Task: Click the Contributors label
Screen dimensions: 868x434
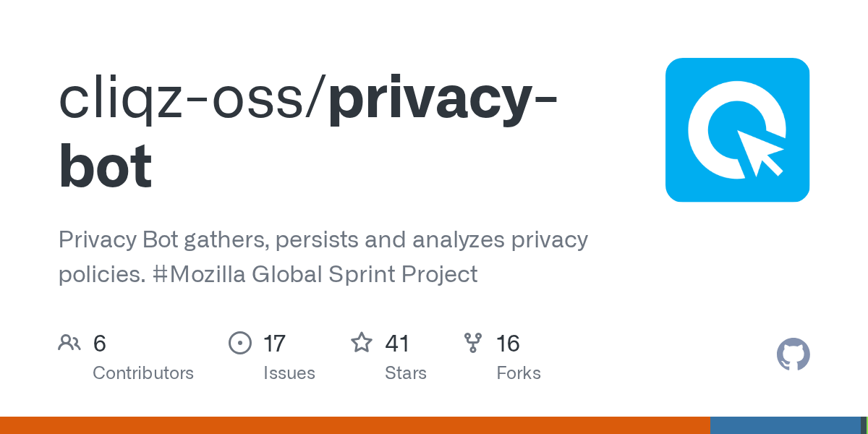Action: pyautogui.click(x=143, y=373)
